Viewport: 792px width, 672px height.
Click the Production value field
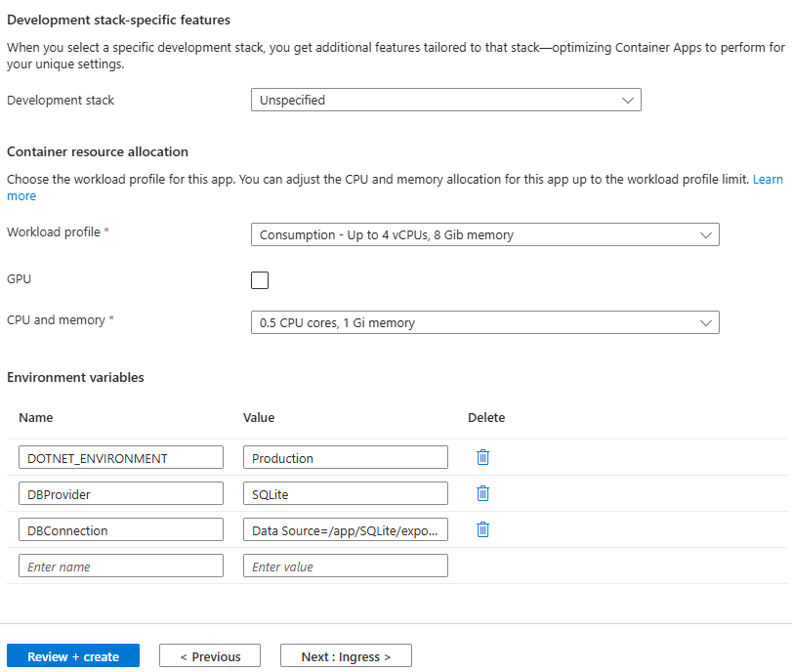[x=346, y=457]
